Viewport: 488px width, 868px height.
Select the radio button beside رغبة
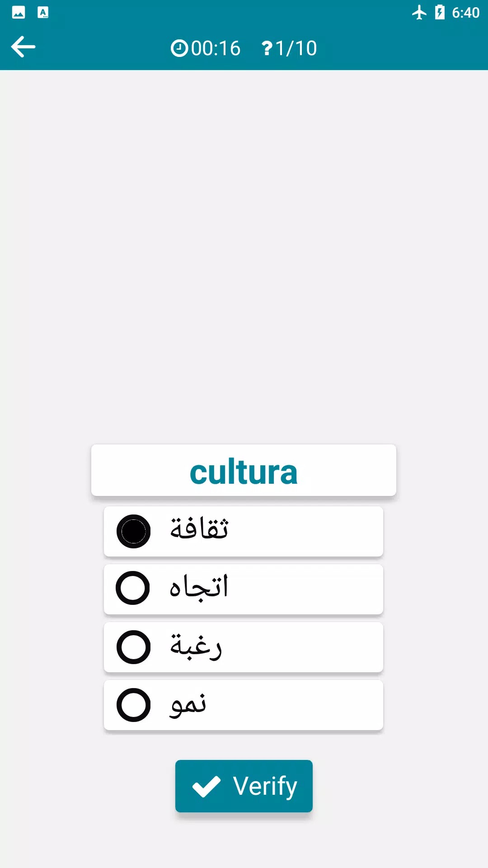pyautogui.click(x=133, y=647)
